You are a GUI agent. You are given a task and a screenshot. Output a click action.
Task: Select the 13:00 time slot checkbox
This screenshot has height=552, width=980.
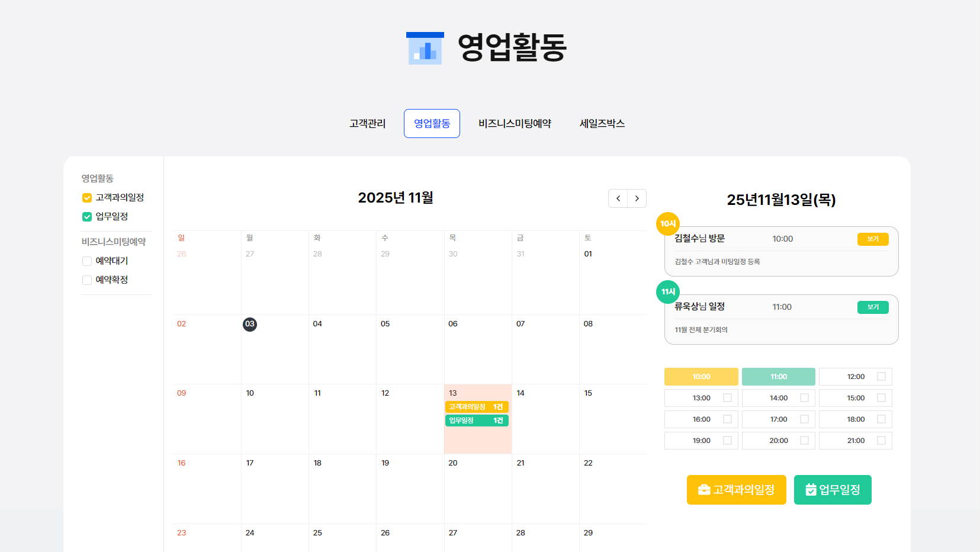tap(727, 398)
